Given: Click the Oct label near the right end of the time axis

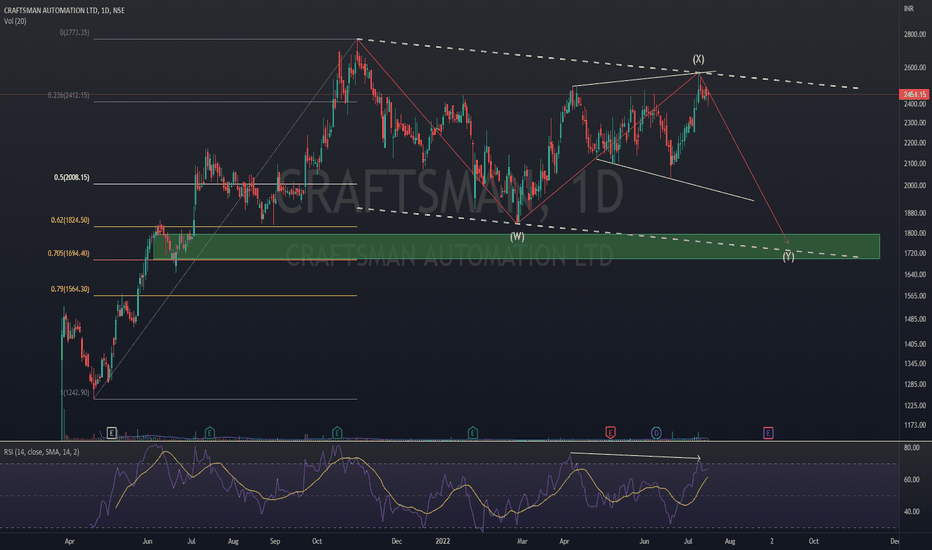Looking at the screenshot, I should [x=814, y=541].
